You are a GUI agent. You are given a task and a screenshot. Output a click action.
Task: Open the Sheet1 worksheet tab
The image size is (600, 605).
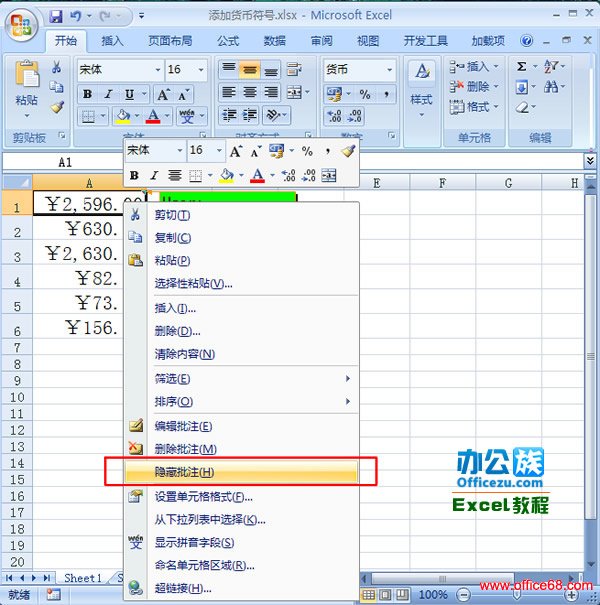83,578
